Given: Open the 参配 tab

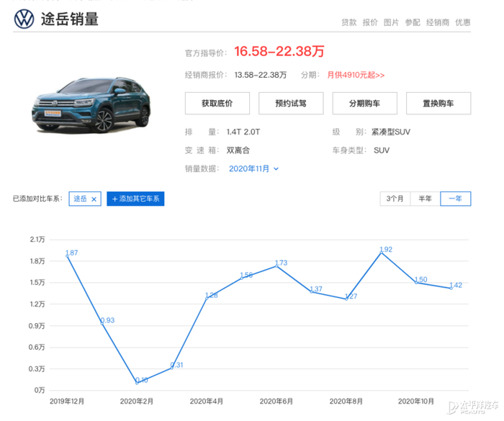Looking at the screenshot, I should 412,22.
